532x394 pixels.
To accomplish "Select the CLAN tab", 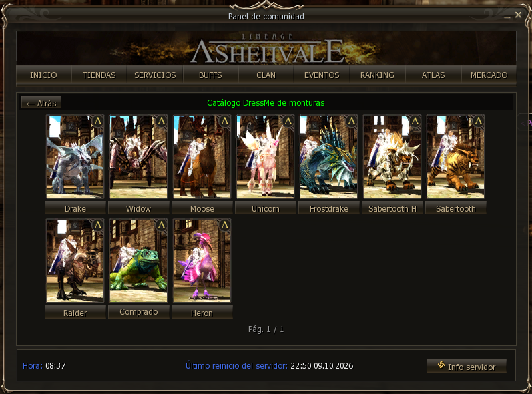I will tap(266, 75).
